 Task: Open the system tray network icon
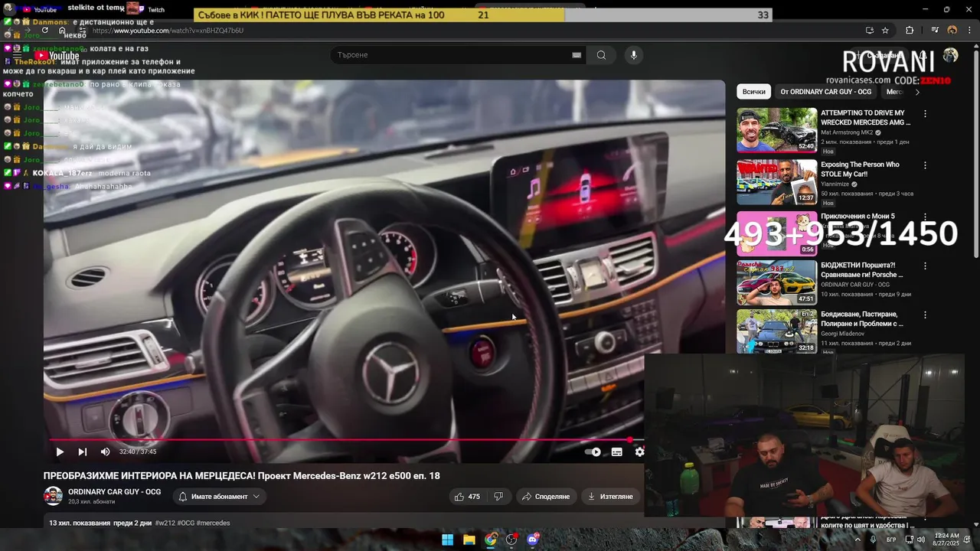tap(909, 540)
